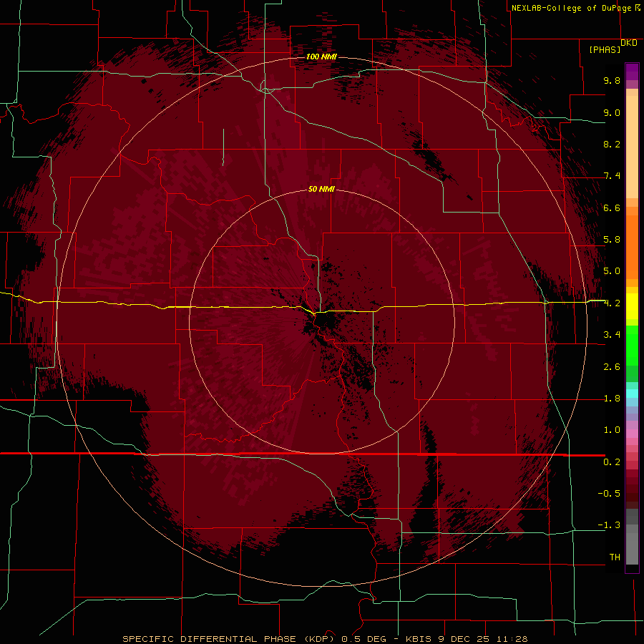
Task: Click the 2.6 scale value
Action: [x=612, y=367]
